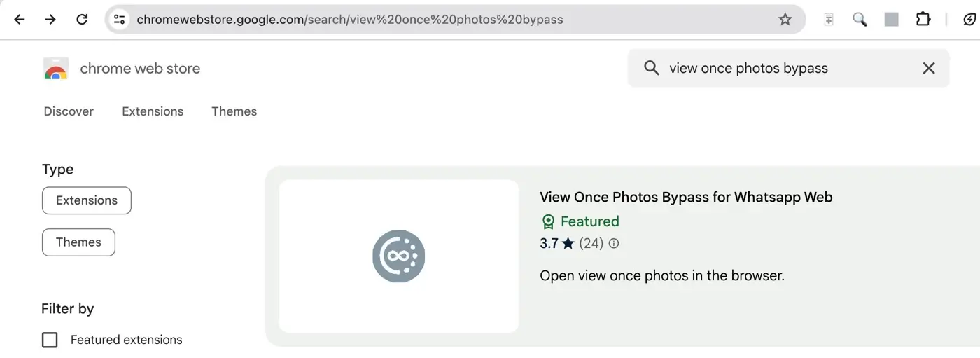Click the magnifier extension icon in toolbar
Screen dimensions: 980x358
point(860,20)
